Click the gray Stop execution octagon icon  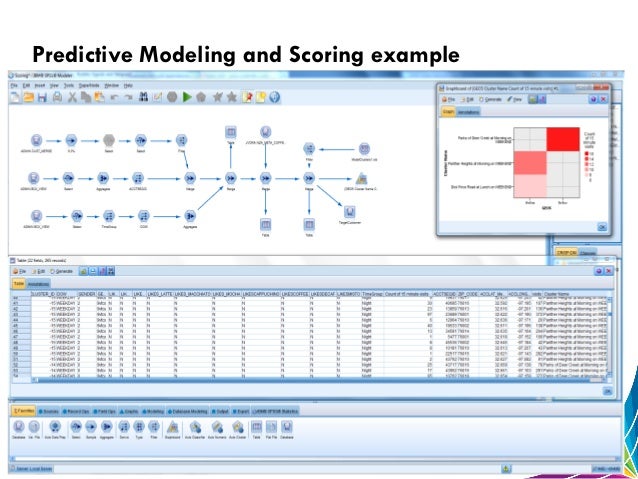(x=172, y=97)
